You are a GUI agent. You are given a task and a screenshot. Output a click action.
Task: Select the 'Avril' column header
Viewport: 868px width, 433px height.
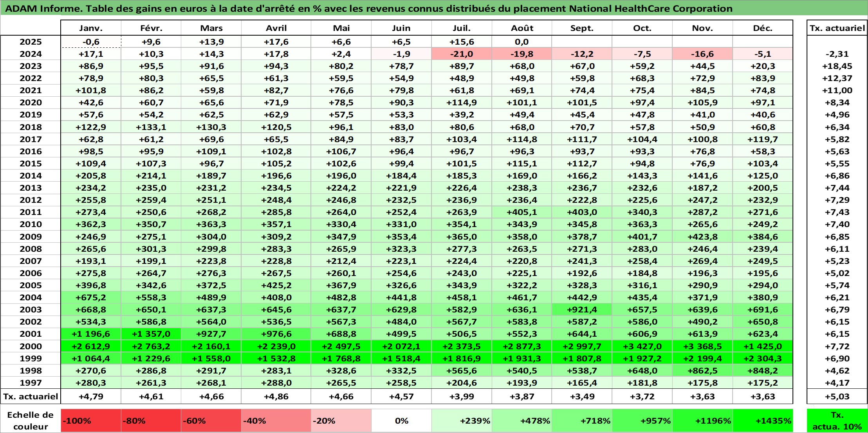click(x=276, y=28)
